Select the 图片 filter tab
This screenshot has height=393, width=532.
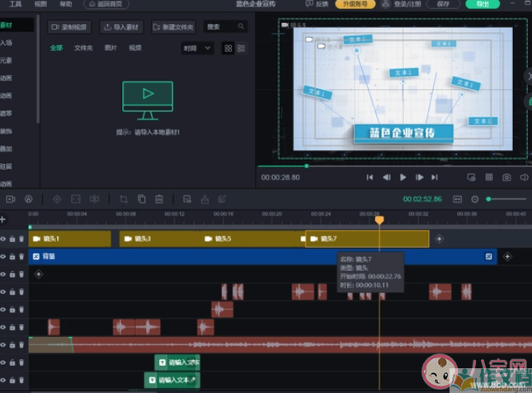click(x=111, y=48)
